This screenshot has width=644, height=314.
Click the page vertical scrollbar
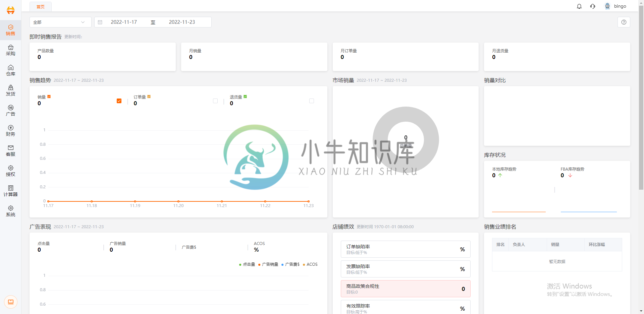click(641, 97)
